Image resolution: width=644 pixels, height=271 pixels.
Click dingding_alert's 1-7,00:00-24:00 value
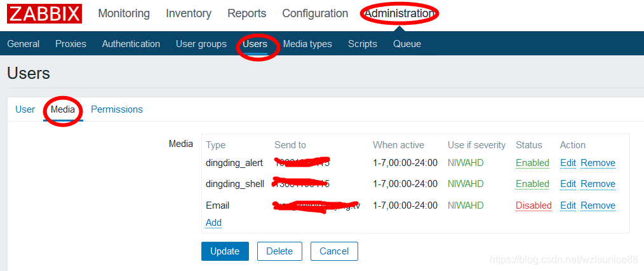click(405, 163)
